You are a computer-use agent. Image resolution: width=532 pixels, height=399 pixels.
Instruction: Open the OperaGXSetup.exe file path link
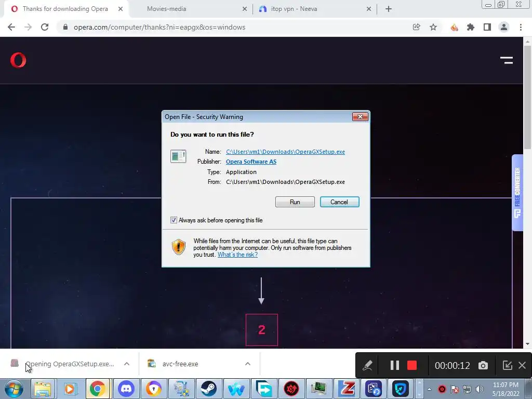coord(285,152)
